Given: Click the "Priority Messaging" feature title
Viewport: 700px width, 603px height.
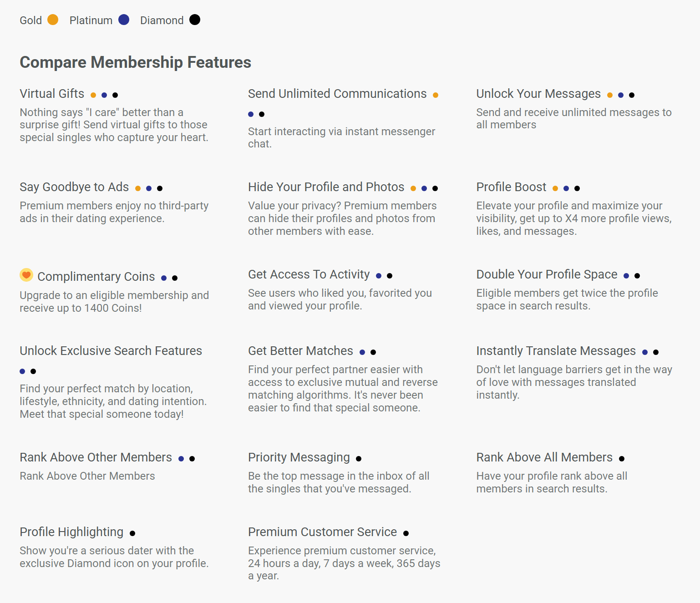Looking at the screenshot, I should pos(299,457).
